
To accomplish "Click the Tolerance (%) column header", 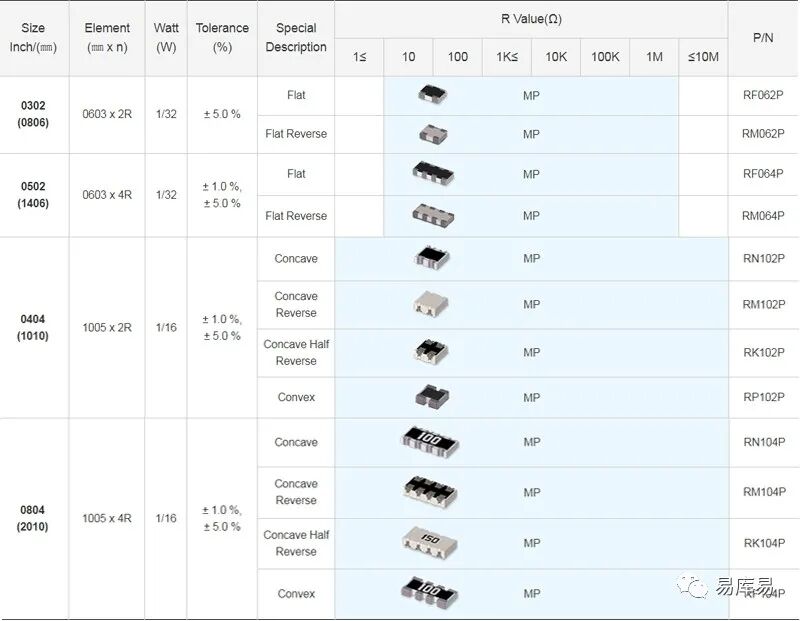I will [x=222, y=37].
